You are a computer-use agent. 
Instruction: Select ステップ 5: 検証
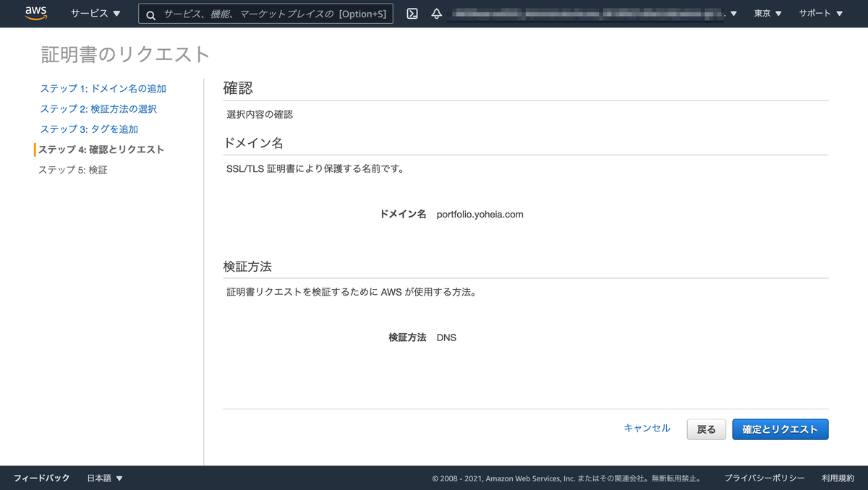pyautogui.click(x=73, y=170)
